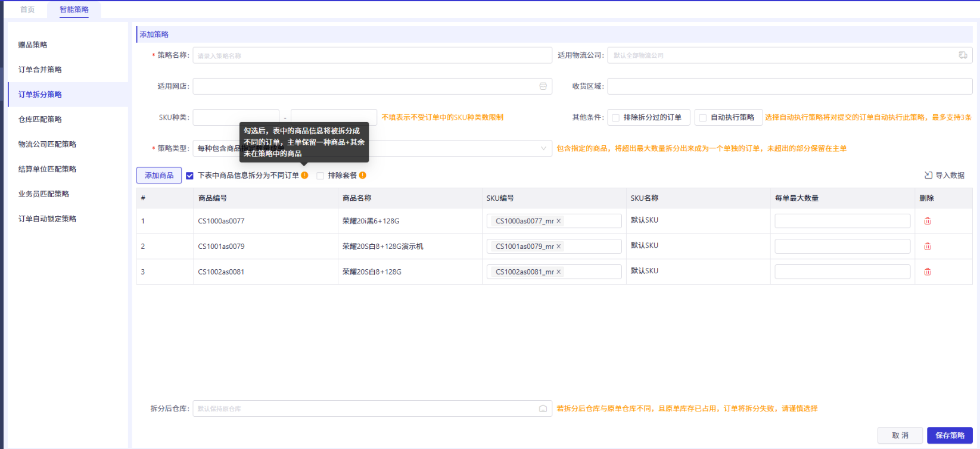Open shop picker icon in 适用网店 field
This screenshot has height=449, width=980.
pos(543,86)
